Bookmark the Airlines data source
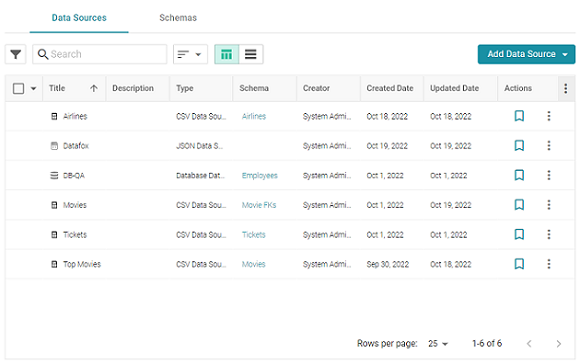Screen dimensions: 580x364 (x=519, y=116)
